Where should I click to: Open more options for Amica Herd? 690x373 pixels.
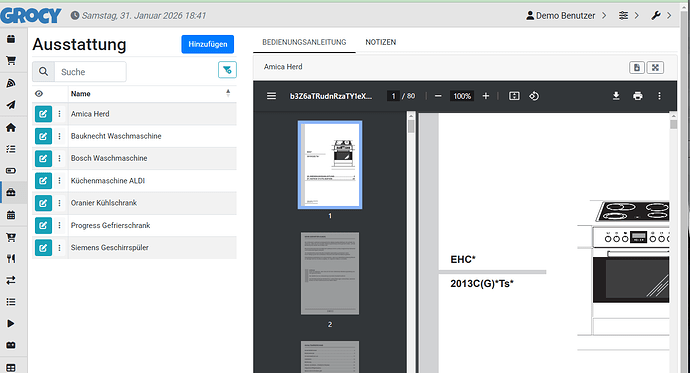pos(59,114)
